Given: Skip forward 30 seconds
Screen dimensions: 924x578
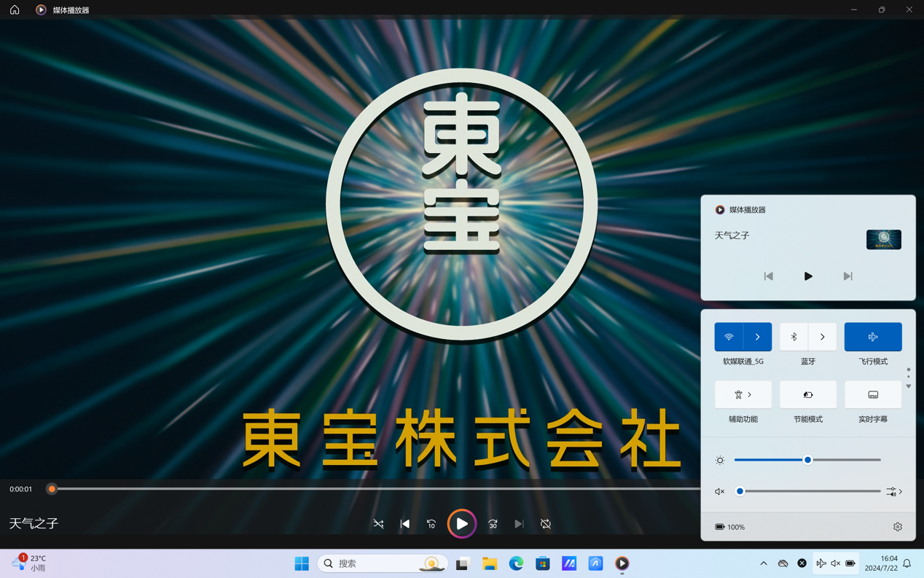Looking at the screenshot, I should [493, 524].
